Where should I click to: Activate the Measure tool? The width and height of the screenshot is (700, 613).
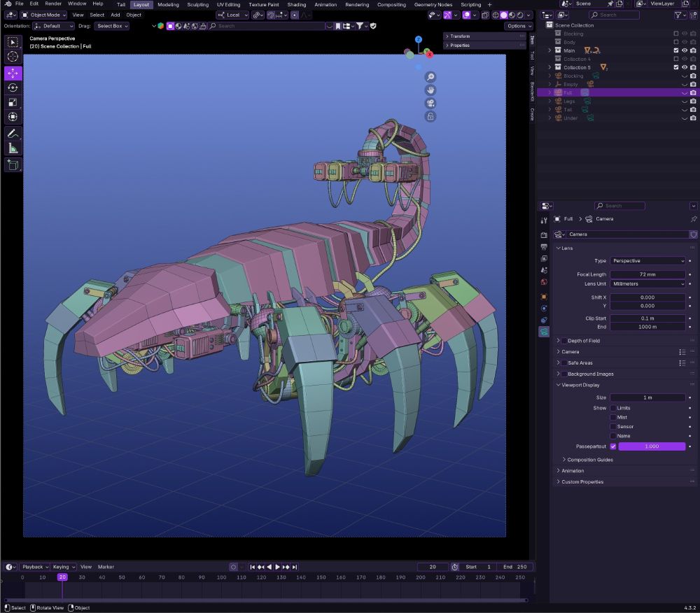(13, 148)
